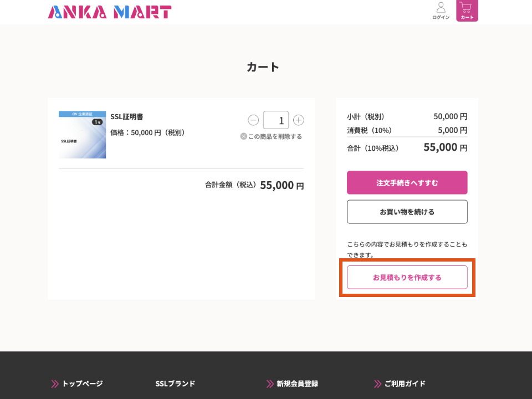The image size is (532, 399).
Task: Click お見積もりを作成する button
Action: [x=407, y=277]
